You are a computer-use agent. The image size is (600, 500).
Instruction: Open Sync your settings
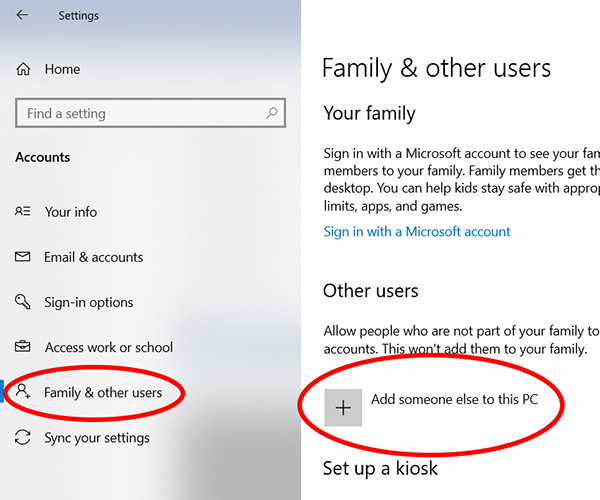(97, 438)
